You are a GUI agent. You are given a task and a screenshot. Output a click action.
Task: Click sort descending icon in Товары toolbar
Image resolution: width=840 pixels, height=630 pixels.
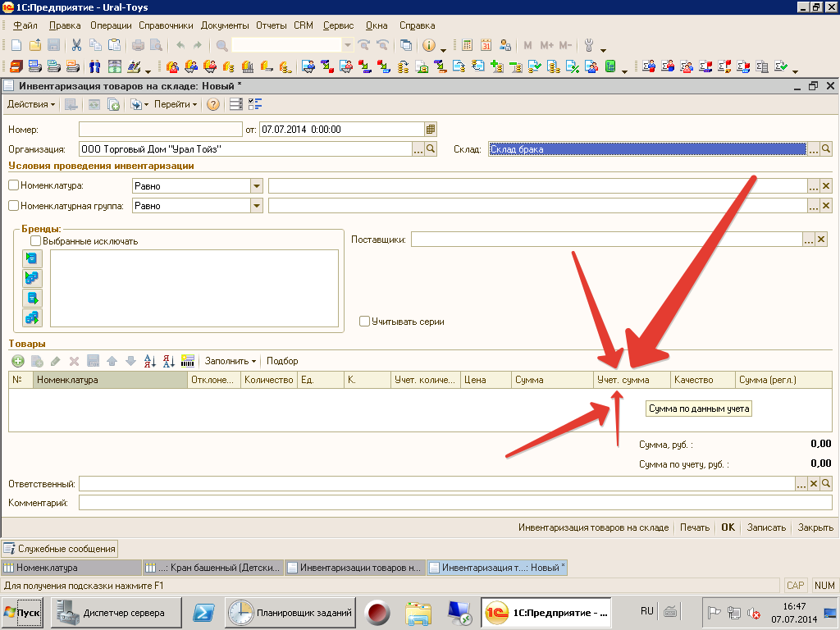pos(169,361)
